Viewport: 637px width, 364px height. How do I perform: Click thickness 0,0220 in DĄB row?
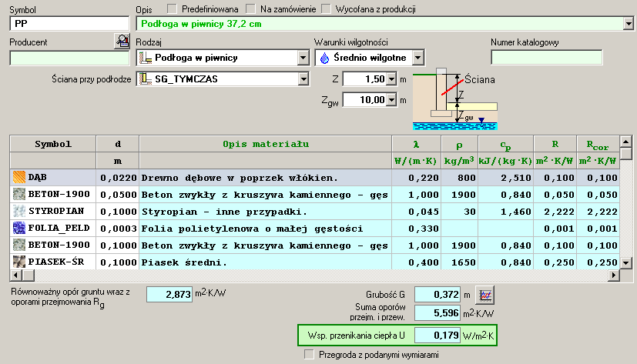[x=118, y=177]
